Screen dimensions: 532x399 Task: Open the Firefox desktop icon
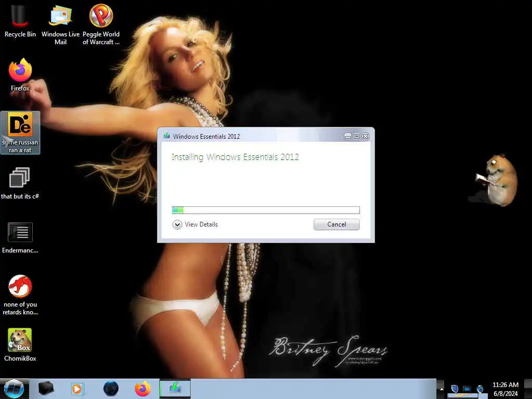(20, 75)
